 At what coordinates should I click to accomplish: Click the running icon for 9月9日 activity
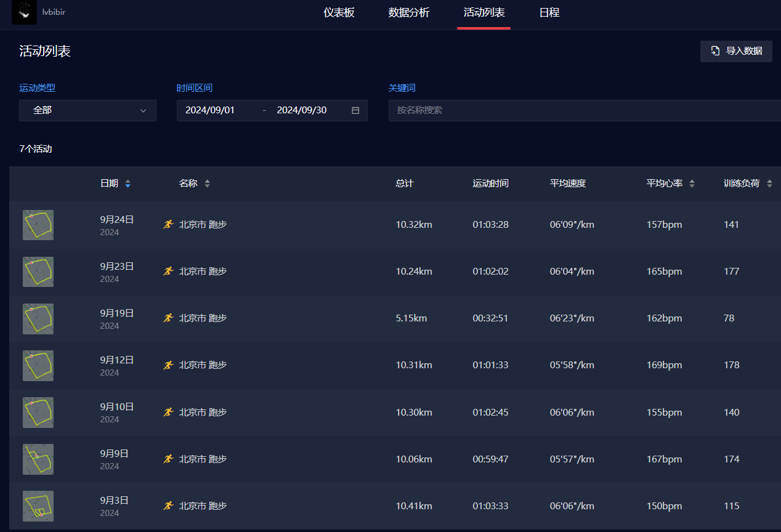[x=168, y=459]
